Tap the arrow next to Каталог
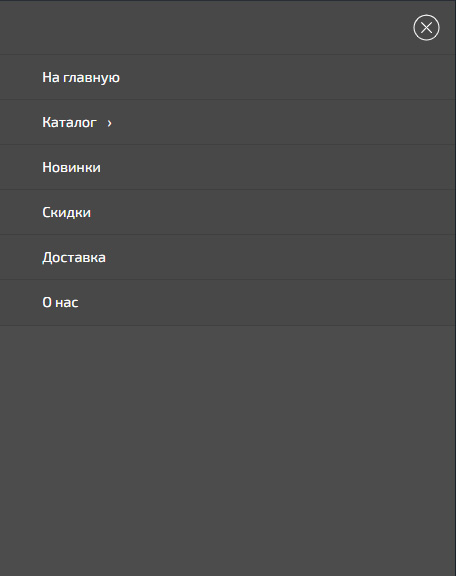The width and height of the screenshot is (456, 576). (109, 123)
